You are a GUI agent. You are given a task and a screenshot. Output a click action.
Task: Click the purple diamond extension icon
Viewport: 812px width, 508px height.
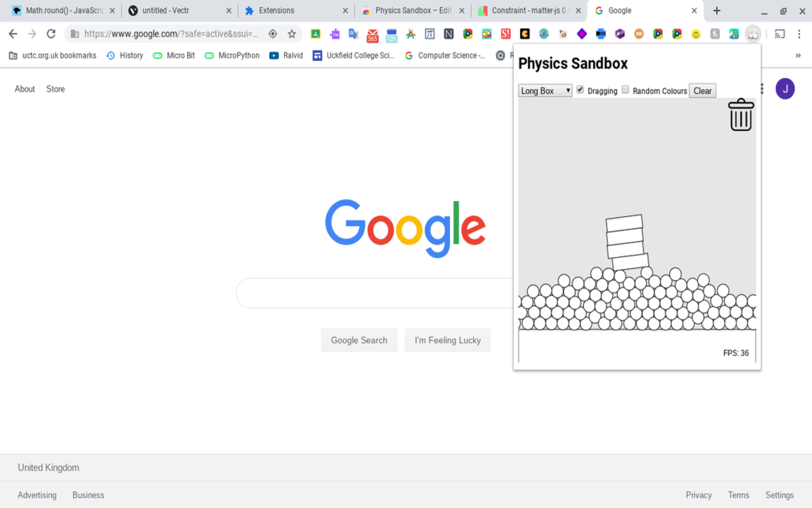coord(582,34)
